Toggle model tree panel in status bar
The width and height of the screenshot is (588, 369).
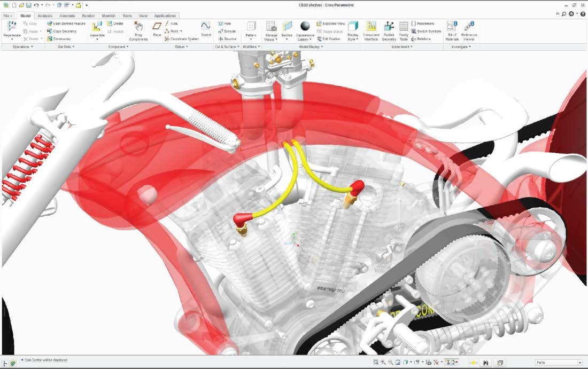[5, 363]
